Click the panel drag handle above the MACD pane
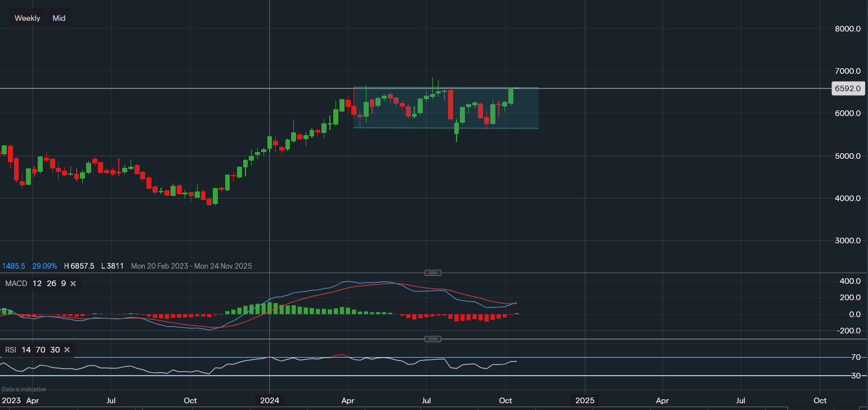 pyautogui.click(x=432, y=273)
